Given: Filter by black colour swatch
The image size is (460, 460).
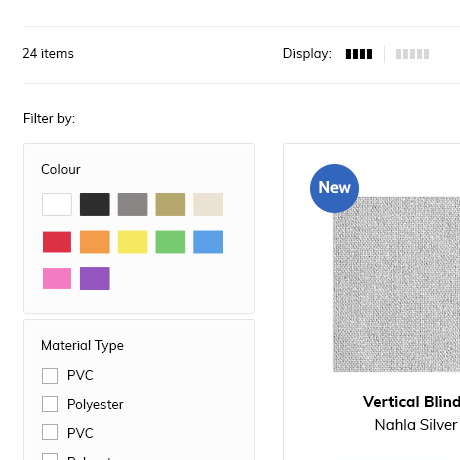Looking at the screenshot, I should [x=95, y=204].
